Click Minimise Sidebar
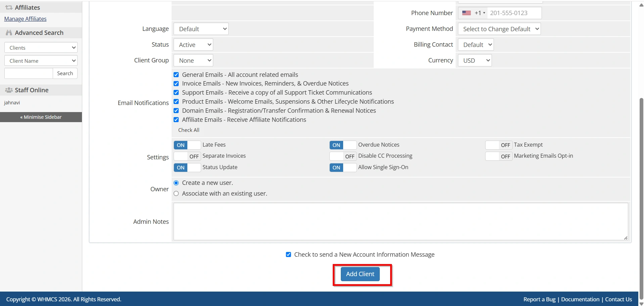This screenshot has width=644, height=306. click(41, 117)
